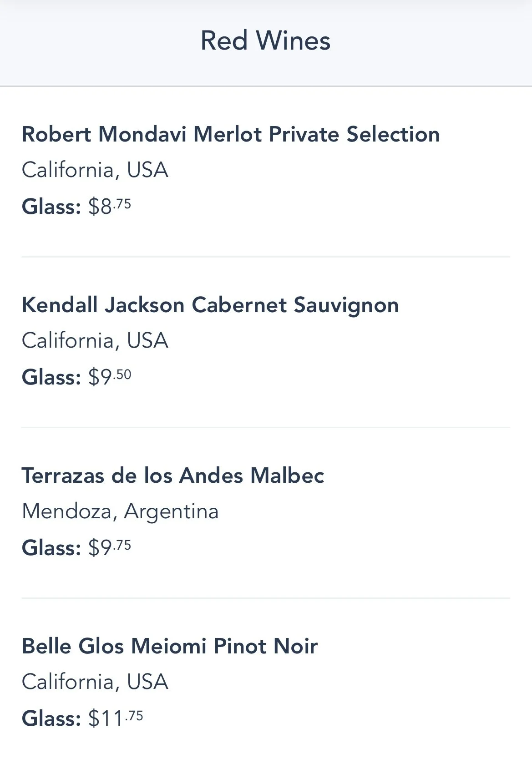Click divider line below Terrazas Malbec entry
Viewport: 532px width, 764px height.
[x=266, y=598]
